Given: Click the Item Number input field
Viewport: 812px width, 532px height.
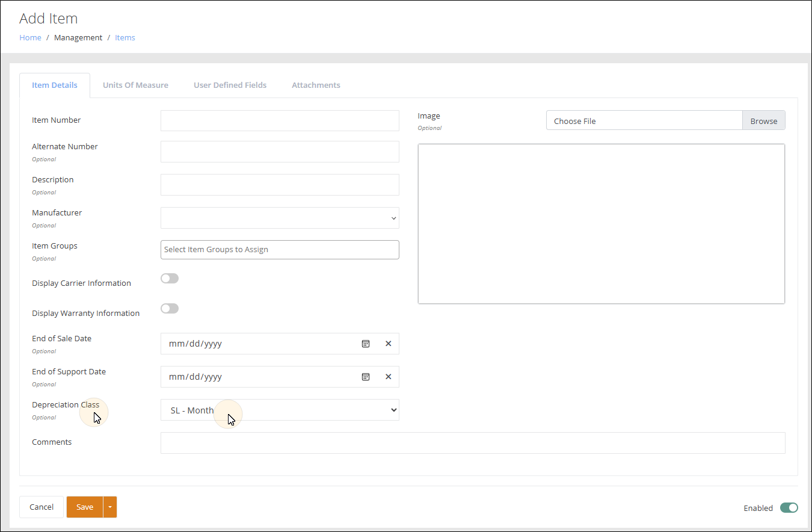Looking at the screenshot, I should coord(280,120).
